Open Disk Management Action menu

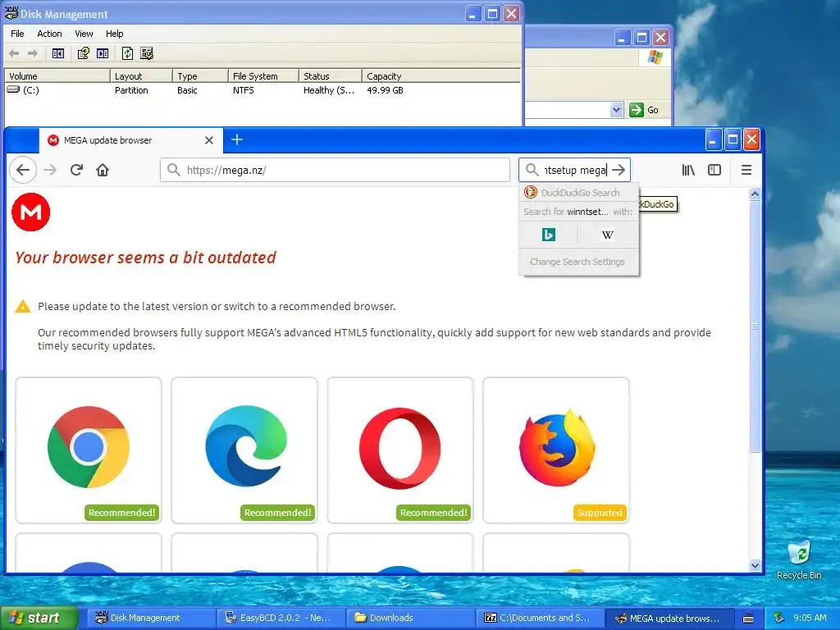tap(49, 34)
